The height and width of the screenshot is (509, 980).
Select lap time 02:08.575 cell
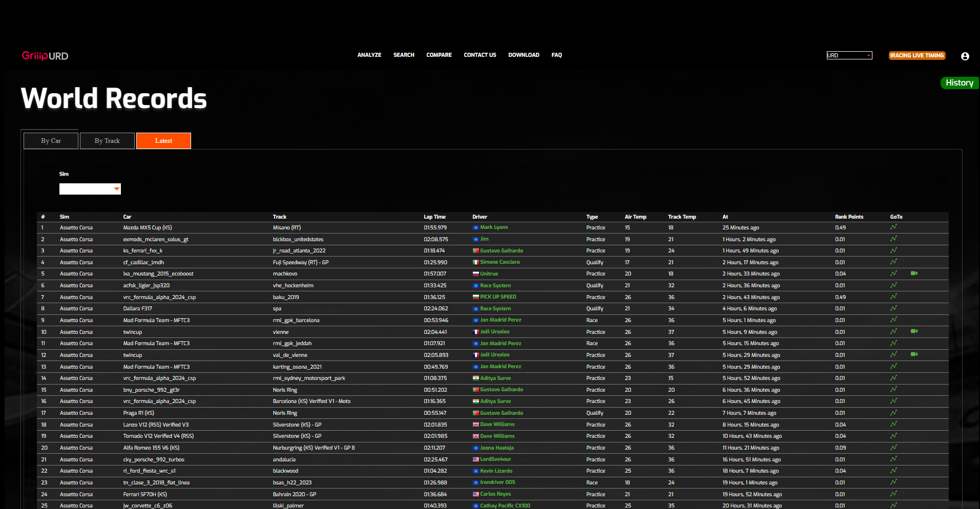point(436,239)
